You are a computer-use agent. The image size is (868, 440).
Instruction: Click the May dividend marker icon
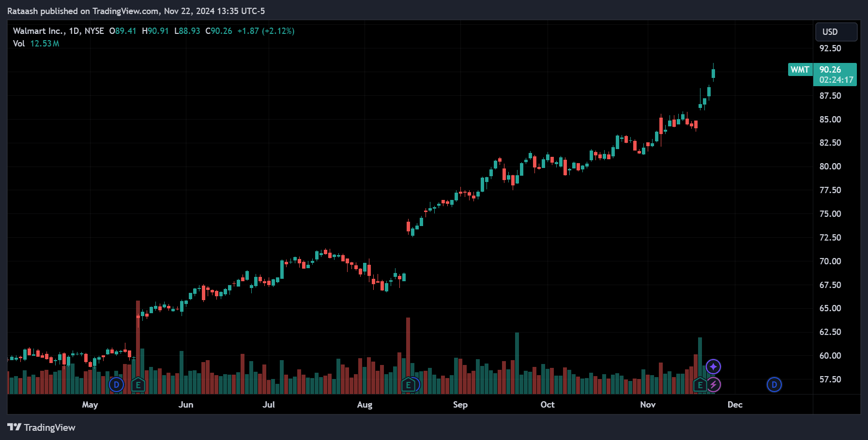coord(116,385)
